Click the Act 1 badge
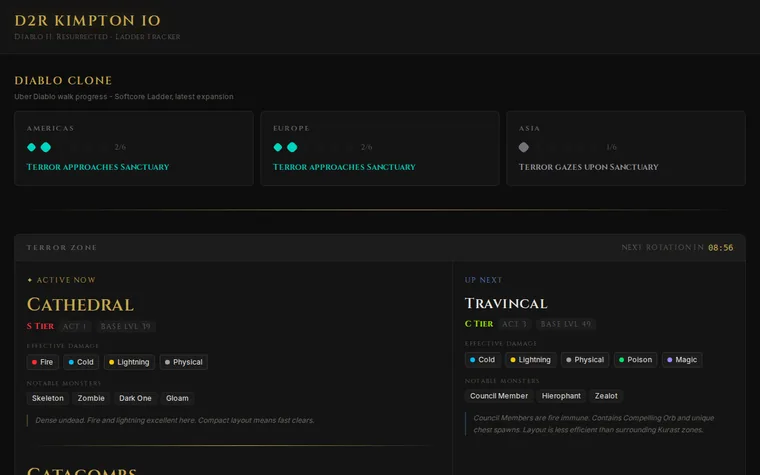 click(x=75, y=326)
